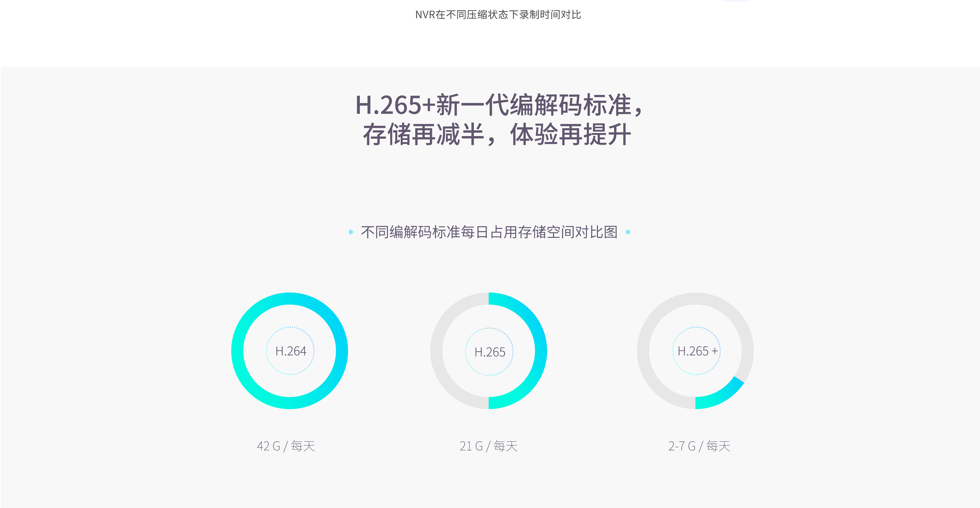
Task: Select the H.264 center label
Action: click(291, 351)
